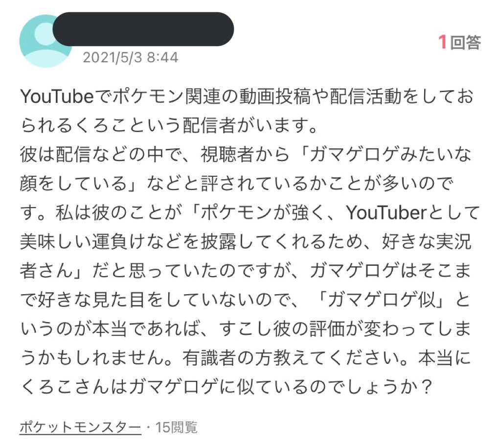This screenshot has width=501, height=448.
Task: Open the asker's teal profile avatar
Action: click(x=46, y=41)
